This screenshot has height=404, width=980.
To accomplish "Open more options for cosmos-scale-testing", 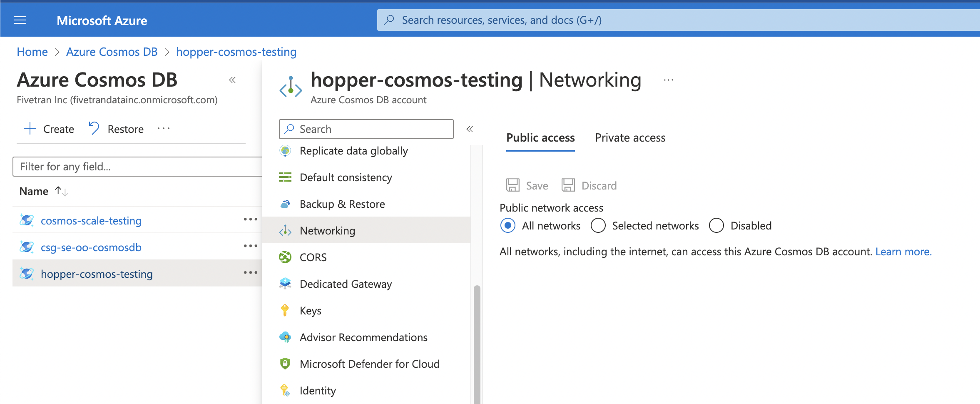I will 251,219.
